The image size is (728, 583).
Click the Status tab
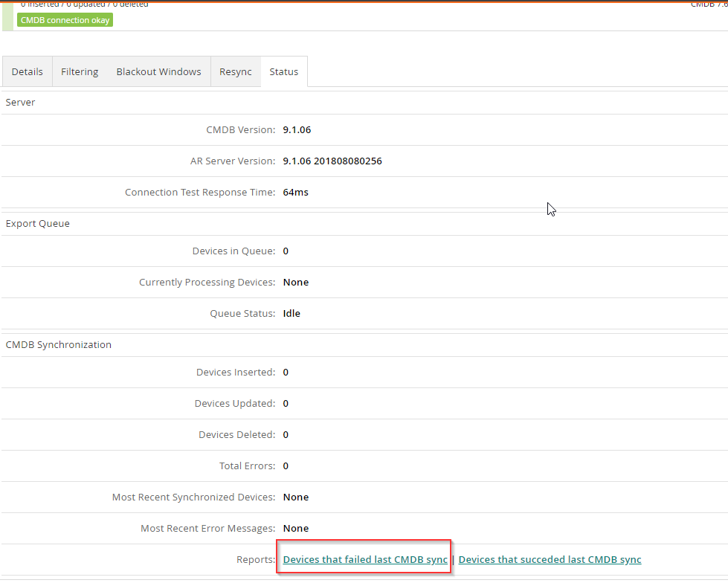coord(283,71)
